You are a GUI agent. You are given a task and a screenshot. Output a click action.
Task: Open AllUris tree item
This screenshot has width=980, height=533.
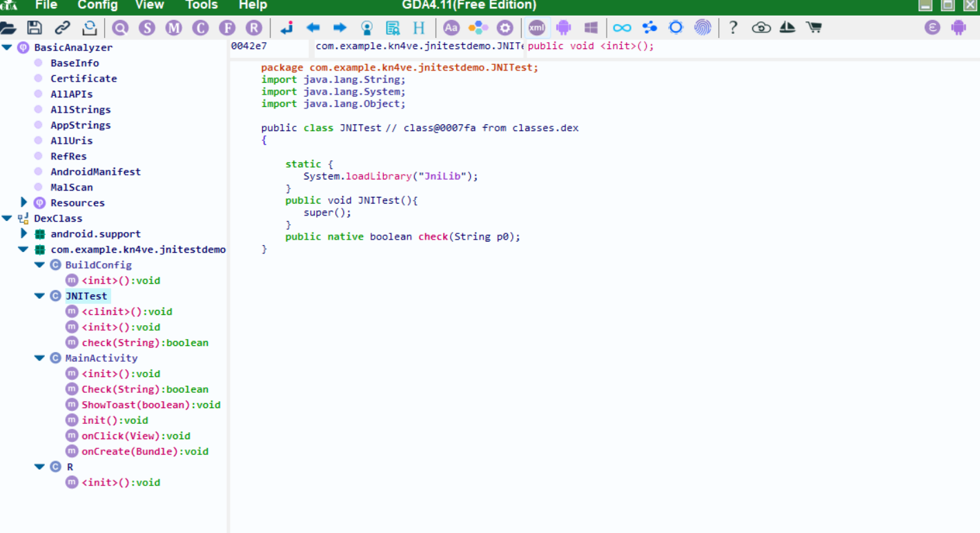(x=71, y=141)
